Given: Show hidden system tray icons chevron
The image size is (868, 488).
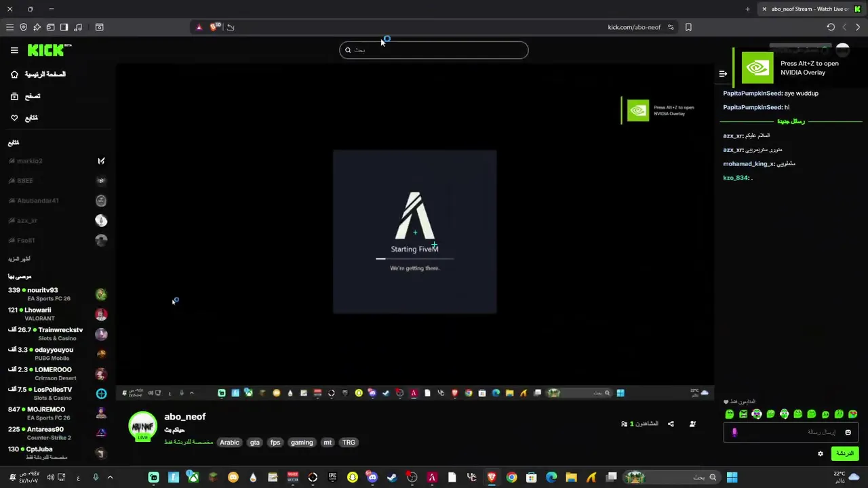Looking at the screenshot, I should (x=110, y=477).
